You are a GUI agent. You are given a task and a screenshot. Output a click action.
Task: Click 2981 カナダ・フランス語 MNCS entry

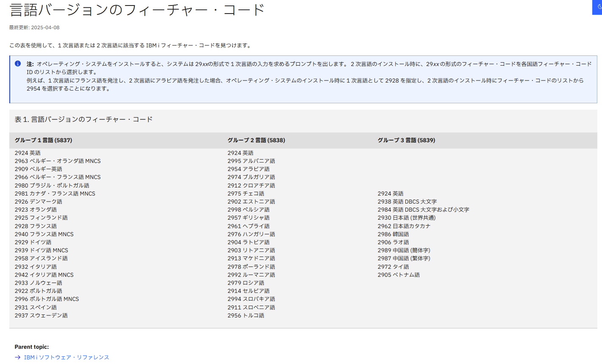[55, 193]
